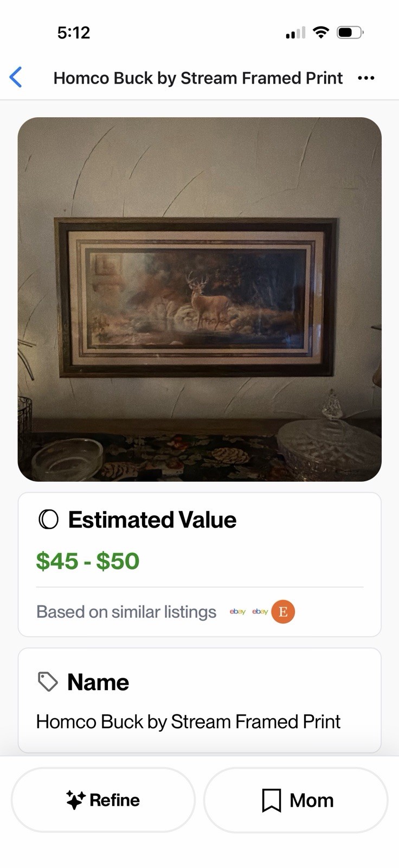The image size is (399, 868).
Task: Tap the sparkle icon on Refine
Action: pyautogui.click(x=75, y=800)
